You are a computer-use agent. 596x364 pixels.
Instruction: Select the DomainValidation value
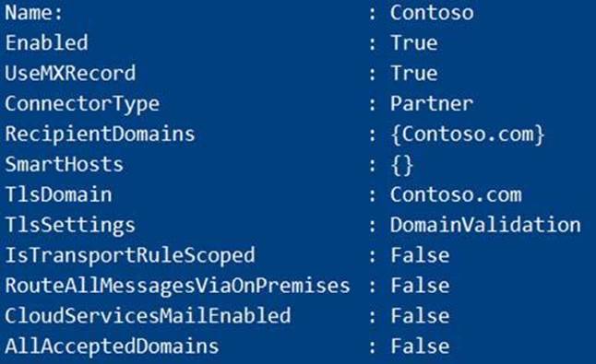[485, 225]
